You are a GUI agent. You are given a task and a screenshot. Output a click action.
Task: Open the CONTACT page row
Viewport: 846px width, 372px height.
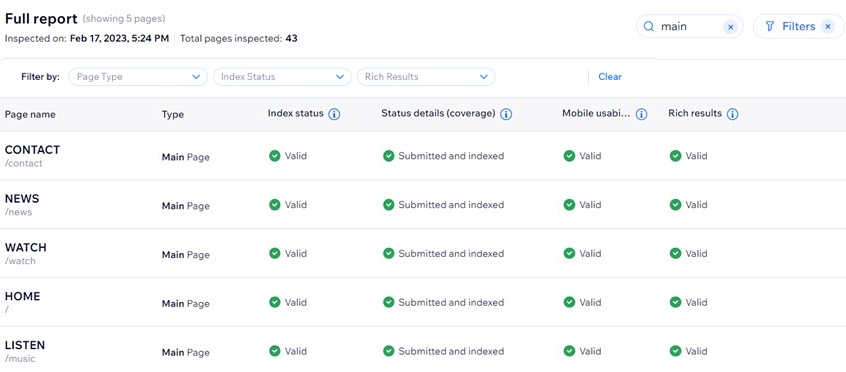coord(423,155)
